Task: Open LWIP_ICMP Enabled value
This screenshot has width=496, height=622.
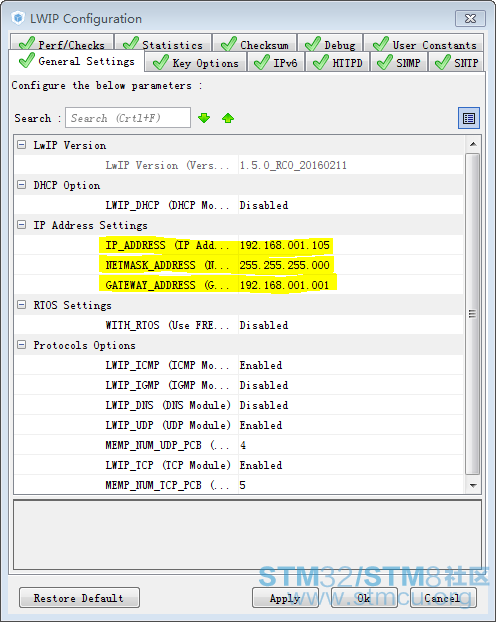Action: point(261,365)
